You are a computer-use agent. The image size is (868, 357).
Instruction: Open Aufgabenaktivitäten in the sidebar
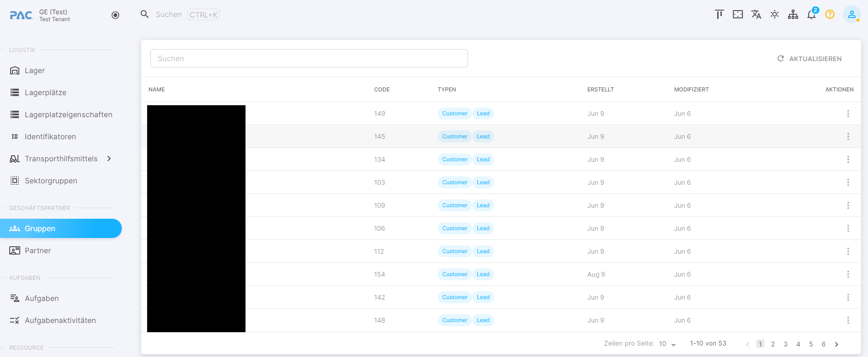tap(61, 320)
